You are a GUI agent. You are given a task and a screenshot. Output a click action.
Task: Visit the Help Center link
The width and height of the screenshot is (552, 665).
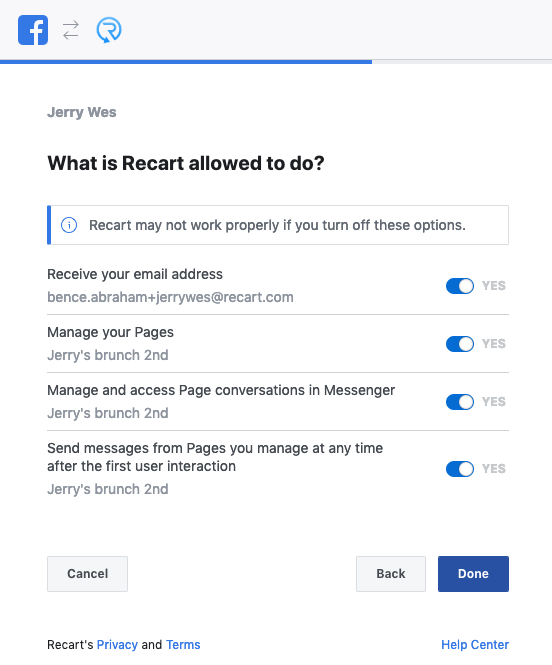point(475,645)
